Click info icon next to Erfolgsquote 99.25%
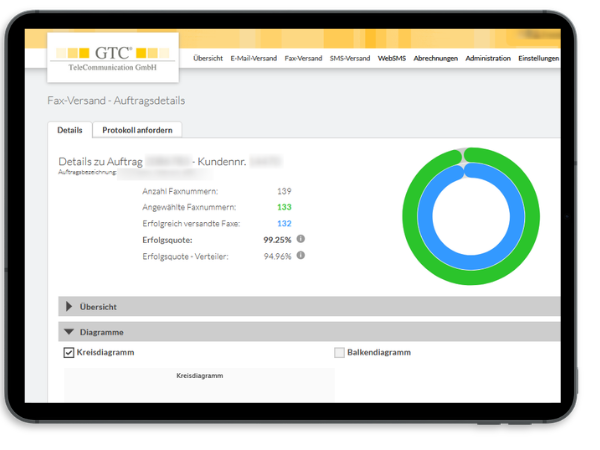This screenshot has height=450, width=600. pyautogui.click(x=301, y=239)
